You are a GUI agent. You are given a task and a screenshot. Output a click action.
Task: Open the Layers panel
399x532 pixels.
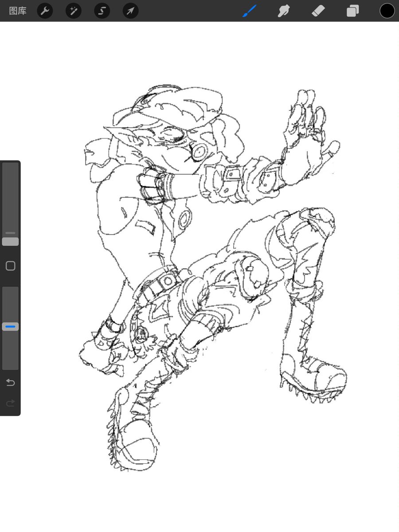pyautogui.click(x=353, y=11)
